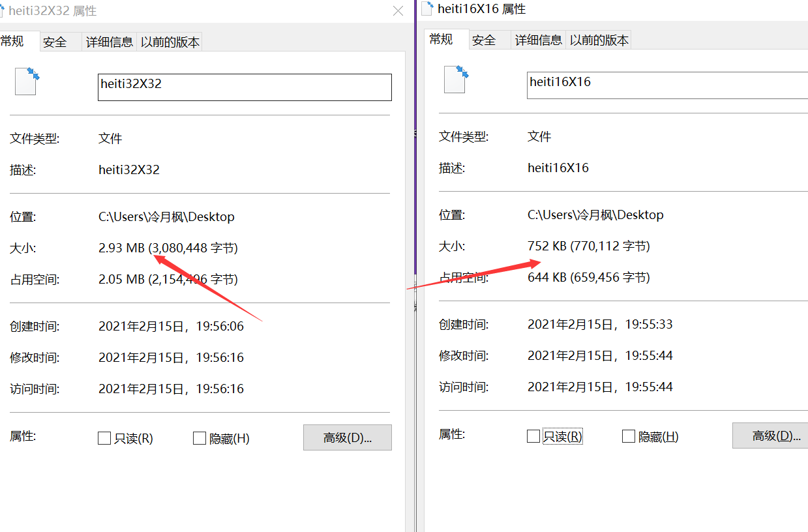The height and width of the screenshot is (532, 808).
Task: Toggle 只读(R) checkbox in heiti16X16 window
Action: click(533, 436)
